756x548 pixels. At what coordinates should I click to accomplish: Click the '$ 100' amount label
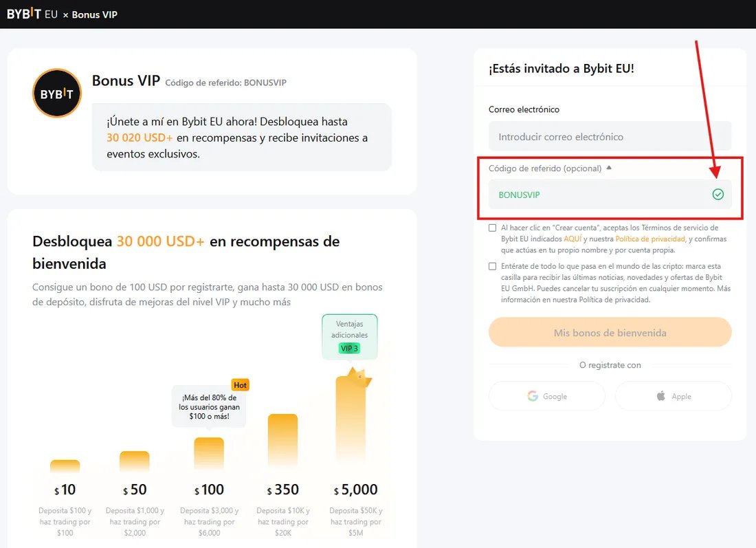(x=209, y=490)
